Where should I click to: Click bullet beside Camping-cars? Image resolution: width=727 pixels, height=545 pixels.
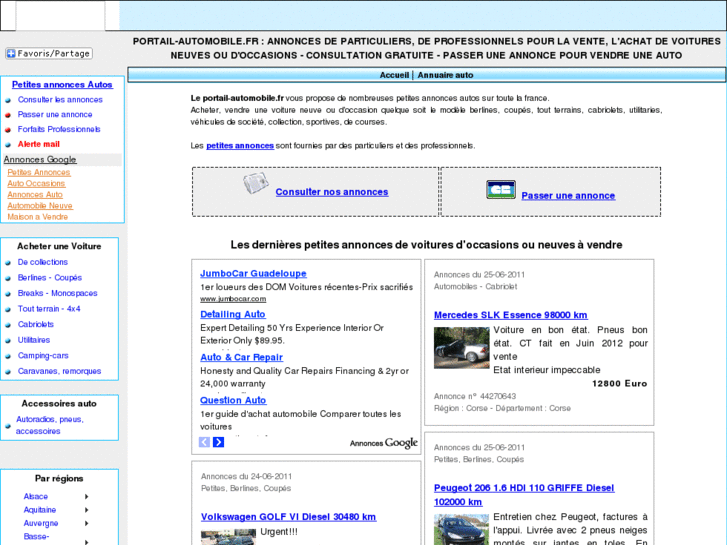[8, 356]
